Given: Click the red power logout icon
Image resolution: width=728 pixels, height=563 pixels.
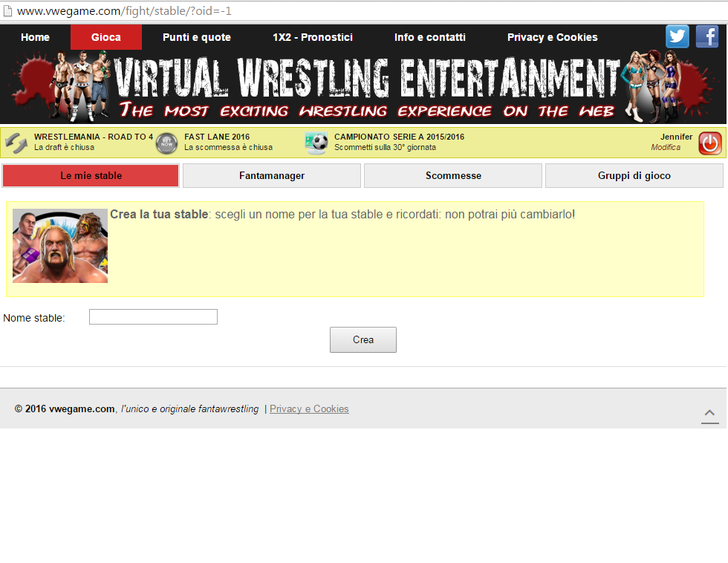Looking at the screenshot, I should [x=710, y=143].
